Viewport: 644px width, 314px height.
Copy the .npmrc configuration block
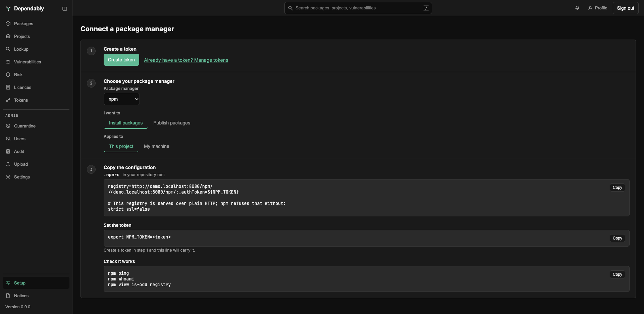pos(617,188)
